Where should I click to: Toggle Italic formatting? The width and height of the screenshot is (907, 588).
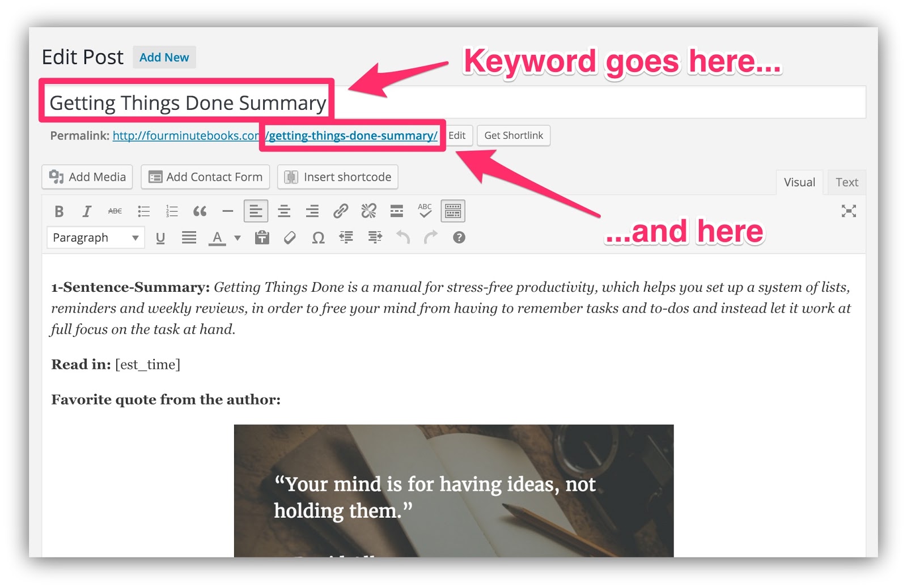tap(87, 211)
